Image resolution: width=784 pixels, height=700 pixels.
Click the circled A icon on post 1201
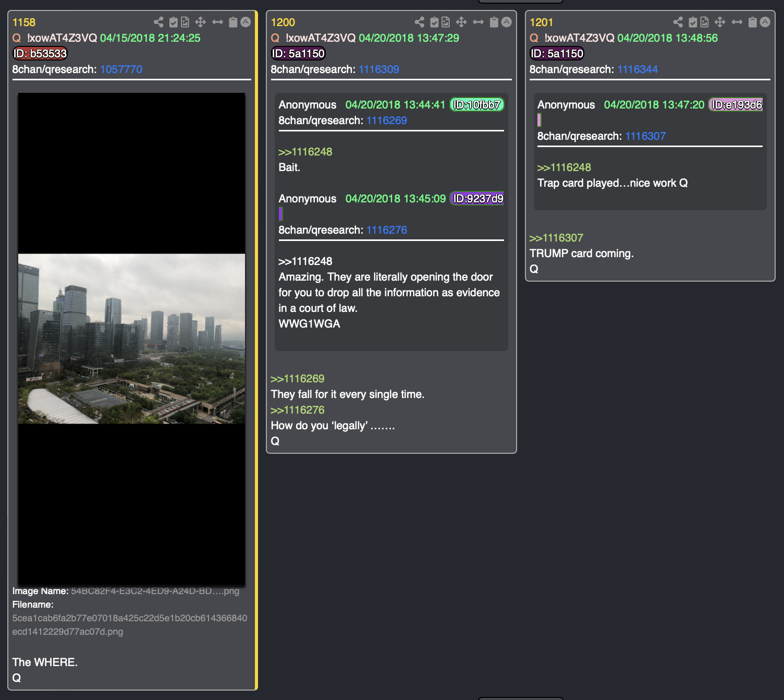click(x=765, y=22)
